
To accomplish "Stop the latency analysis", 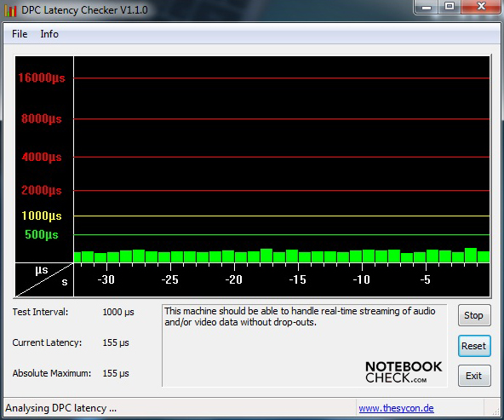I will (474, 315).
